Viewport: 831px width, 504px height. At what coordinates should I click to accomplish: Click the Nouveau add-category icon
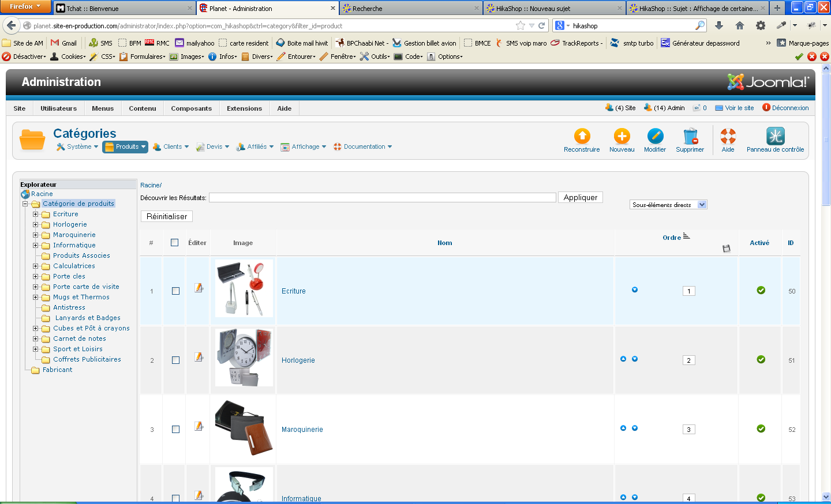click(622, 136)
